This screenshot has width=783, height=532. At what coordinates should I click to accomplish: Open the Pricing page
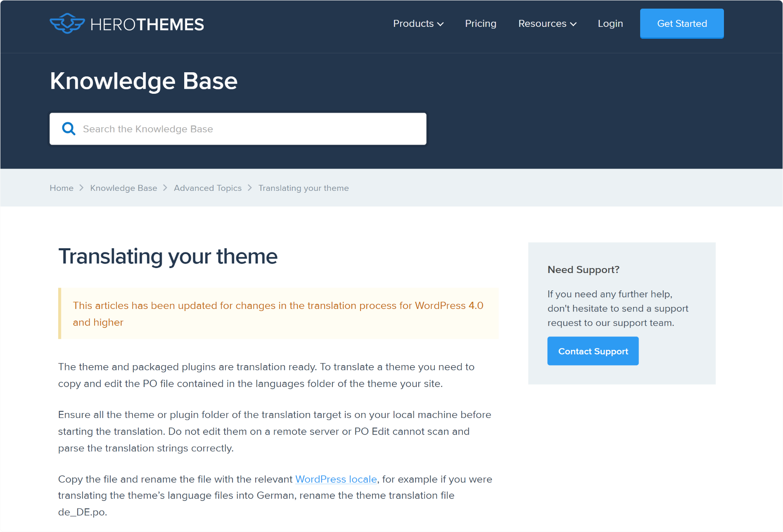pos(481,24)
